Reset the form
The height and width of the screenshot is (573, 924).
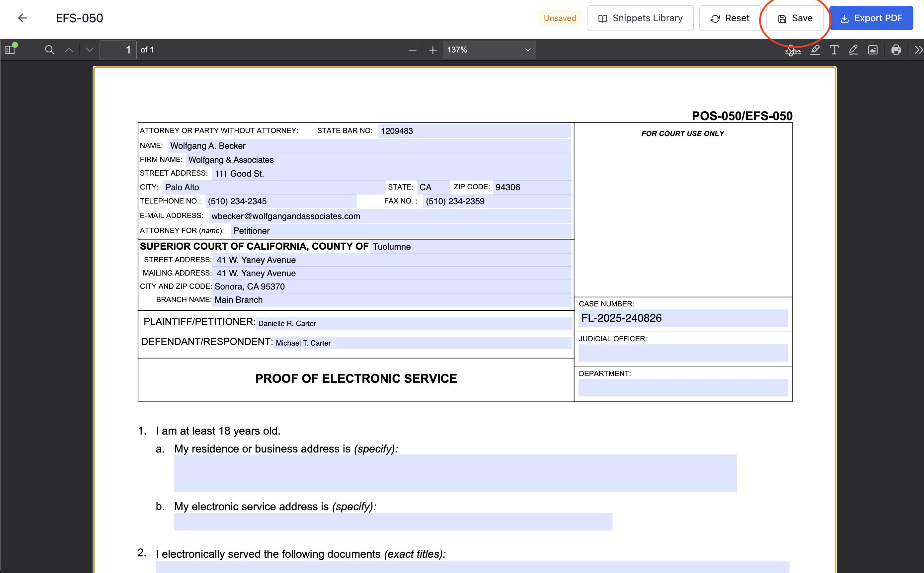730,18
